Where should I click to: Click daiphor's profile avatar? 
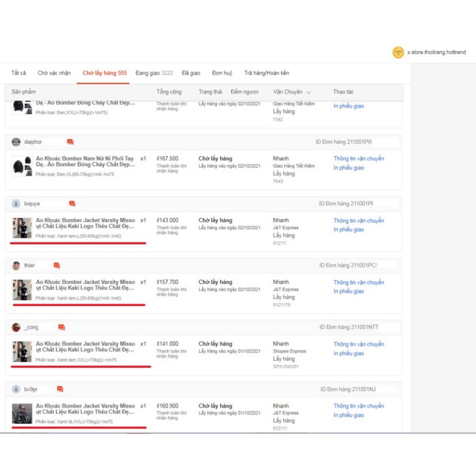(16, 142)
